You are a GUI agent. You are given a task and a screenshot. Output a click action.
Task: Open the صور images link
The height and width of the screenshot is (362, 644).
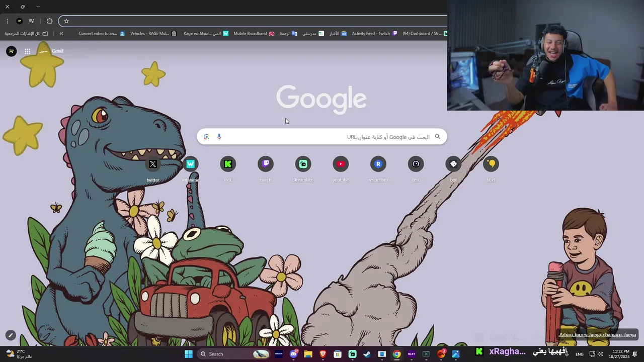pos(43,51)
